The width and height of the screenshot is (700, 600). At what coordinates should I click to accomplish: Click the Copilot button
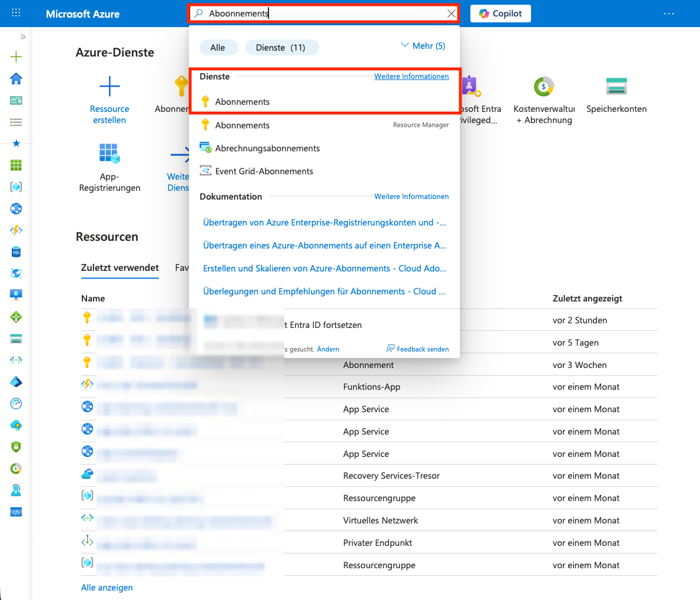[x=500, y=14]
